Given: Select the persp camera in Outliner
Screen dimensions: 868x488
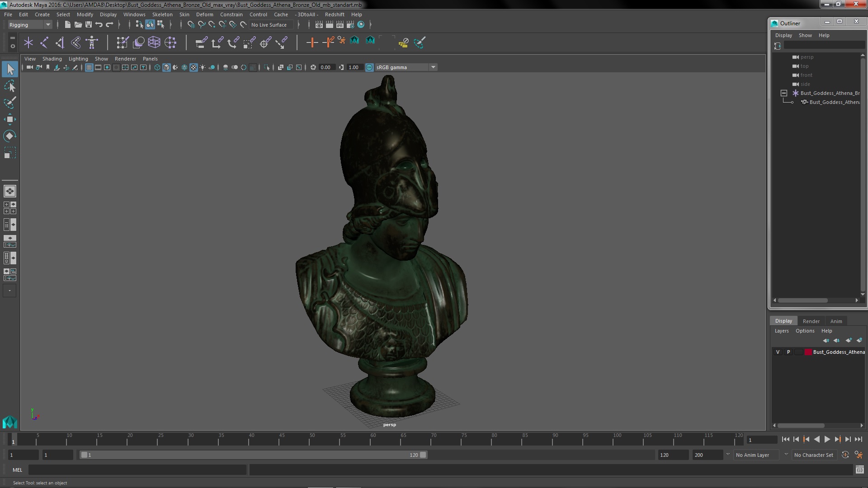Looking at the screenshot, I should pyautogui.click(x=807, y=57).
